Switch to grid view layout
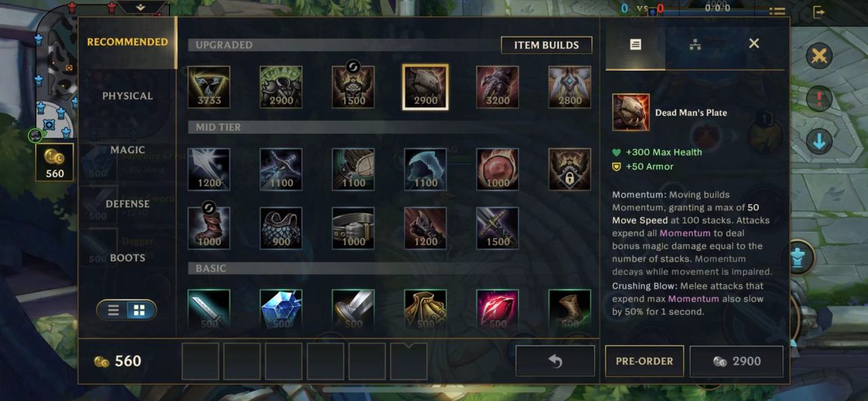 pyautogui.click(x=139, y=310)
